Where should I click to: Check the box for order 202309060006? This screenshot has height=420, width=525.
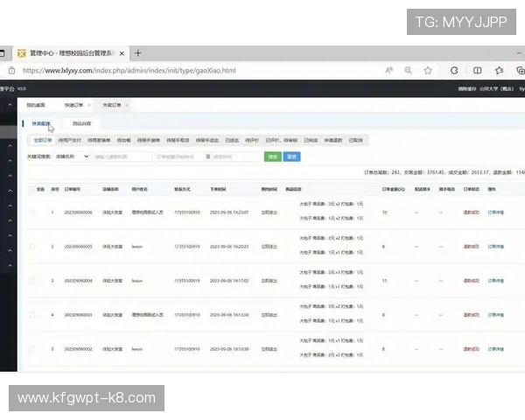tap(32, 212)
